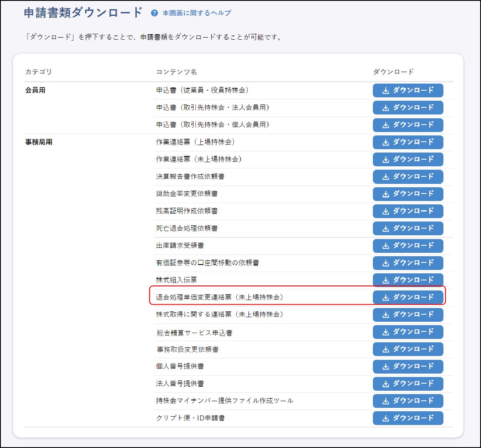Download the 株式組入伝票 form
This screenshot has width=481, height=448.
coord(408,280)
